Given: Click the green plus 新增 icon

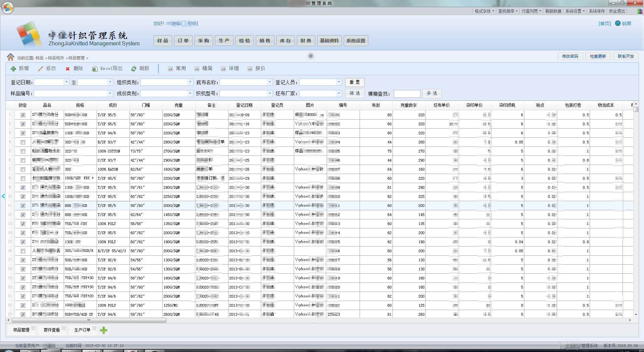Looking at the screenshot, I should click(x=13, y=69).
